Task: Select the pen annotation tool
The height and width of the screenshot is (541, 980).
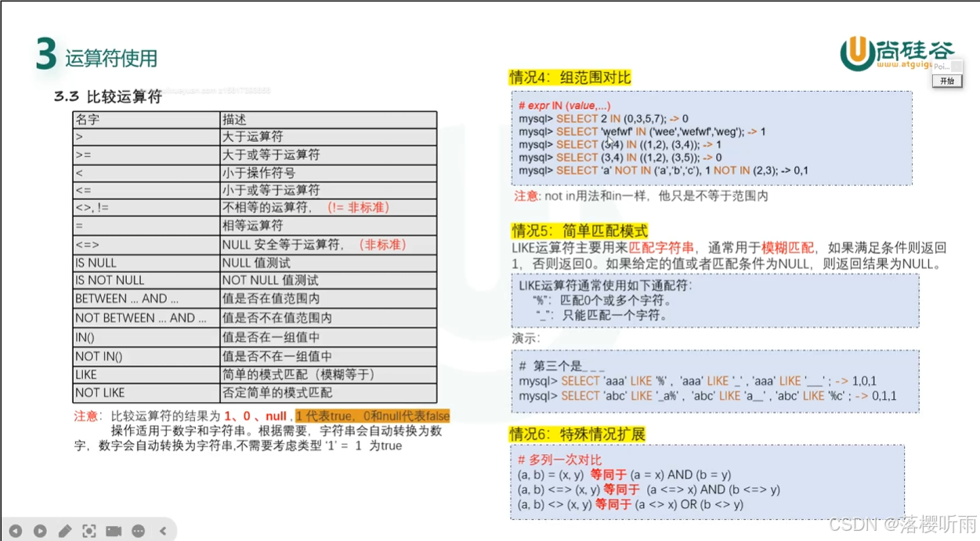Action: pos(65,531)
